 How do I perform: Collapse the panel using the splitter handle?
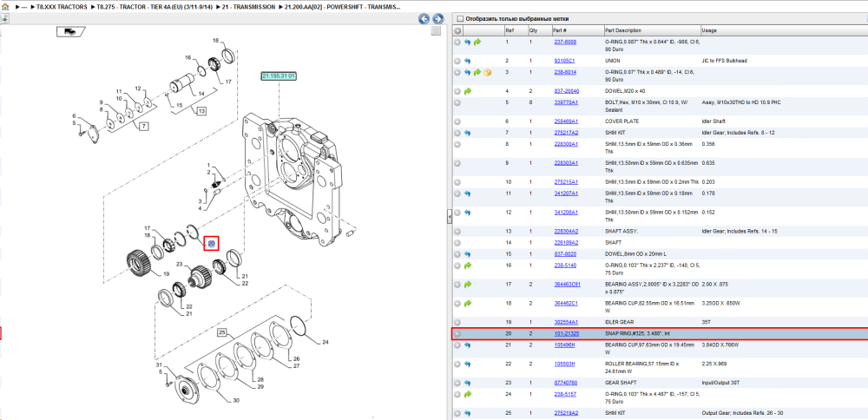tap(449, 218)
